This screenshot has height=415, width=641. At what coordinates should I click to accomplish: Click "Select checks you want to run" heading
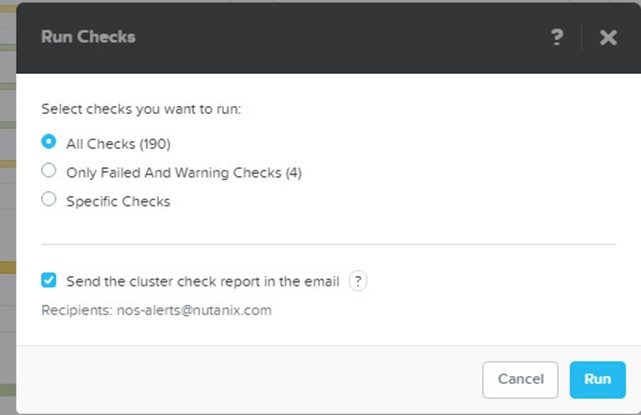141,109
